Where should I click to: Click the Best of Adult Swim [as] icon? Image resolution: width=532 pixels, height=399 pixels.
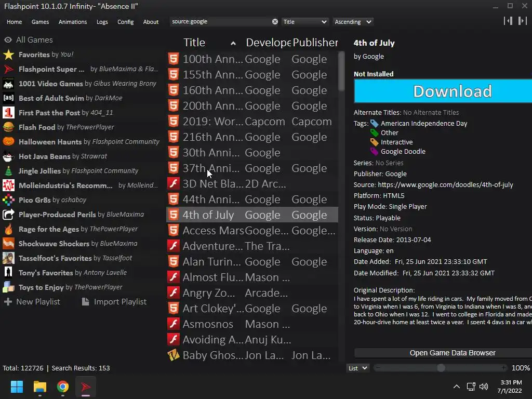(8, 98)
